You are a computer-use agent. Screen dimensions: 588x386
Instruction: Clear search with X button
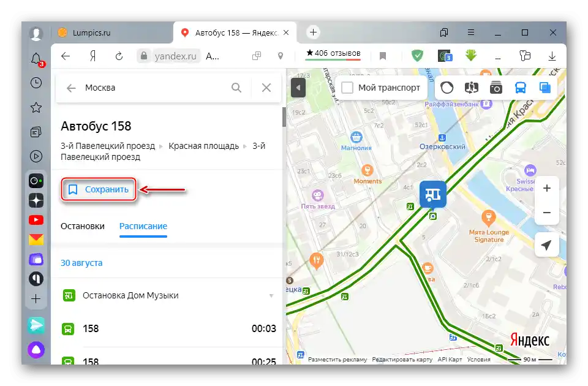(x=266, y=88)
